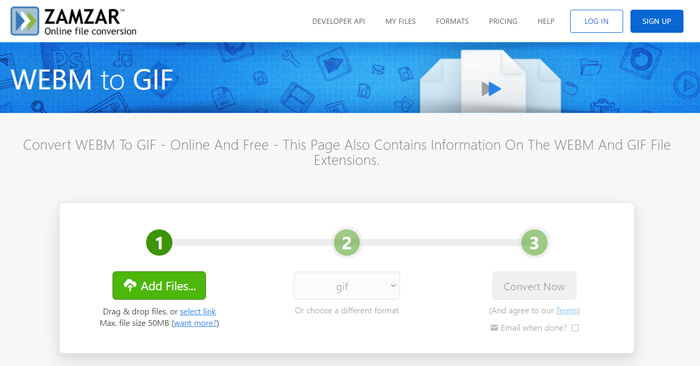This screenshot has height=366, width=700.
Task: Click the Sign Up button
Action: point(656,21)
